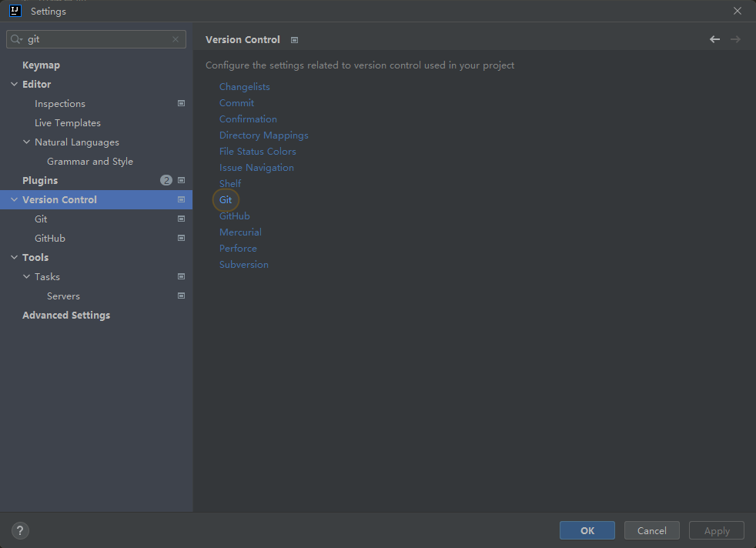This screenshot has height=548, width=756.
Task: Click project settings icon beside Servers
Action: [x=181, y=296]
